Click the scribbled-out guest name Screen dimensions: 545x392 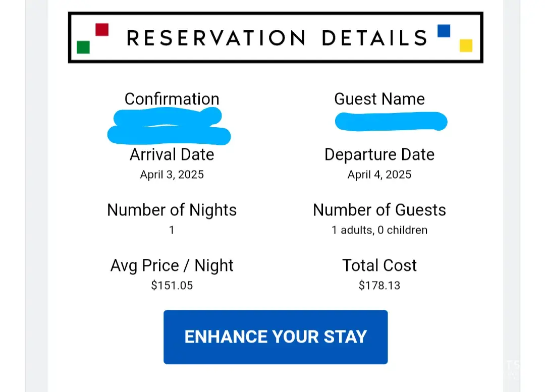tap(391, 122)
